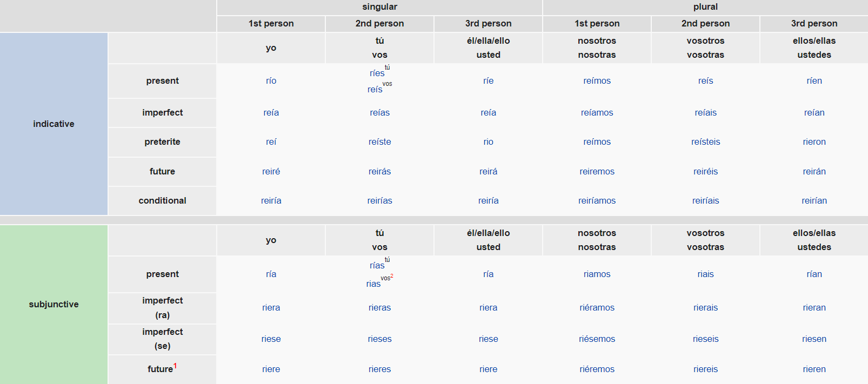Open the vos form 'reís' under singular 2nd person

pos(375,90)
